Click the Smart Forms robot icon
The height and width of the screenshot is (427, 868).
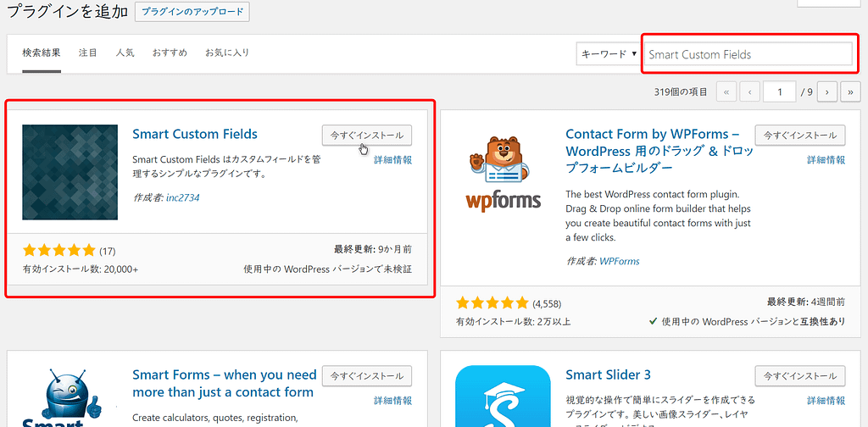click(x=70, y=396)
